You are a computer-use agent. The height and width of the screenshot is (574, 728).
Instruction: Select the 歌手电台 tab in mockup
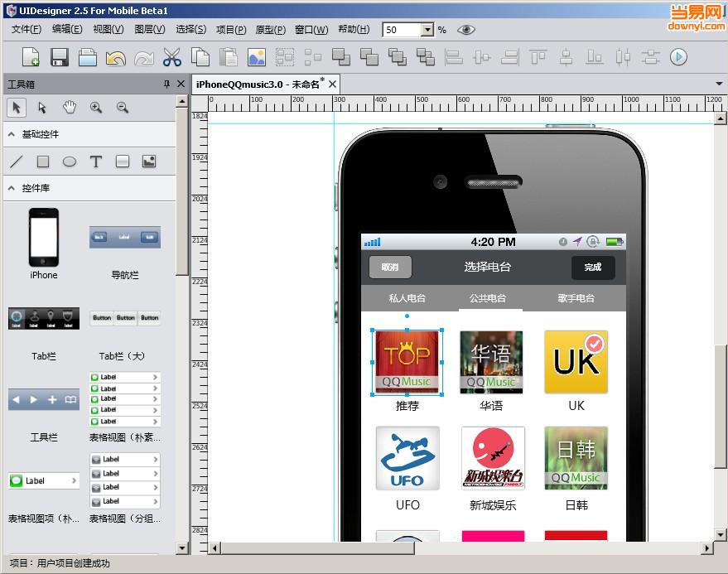click(x=576, y=298)
